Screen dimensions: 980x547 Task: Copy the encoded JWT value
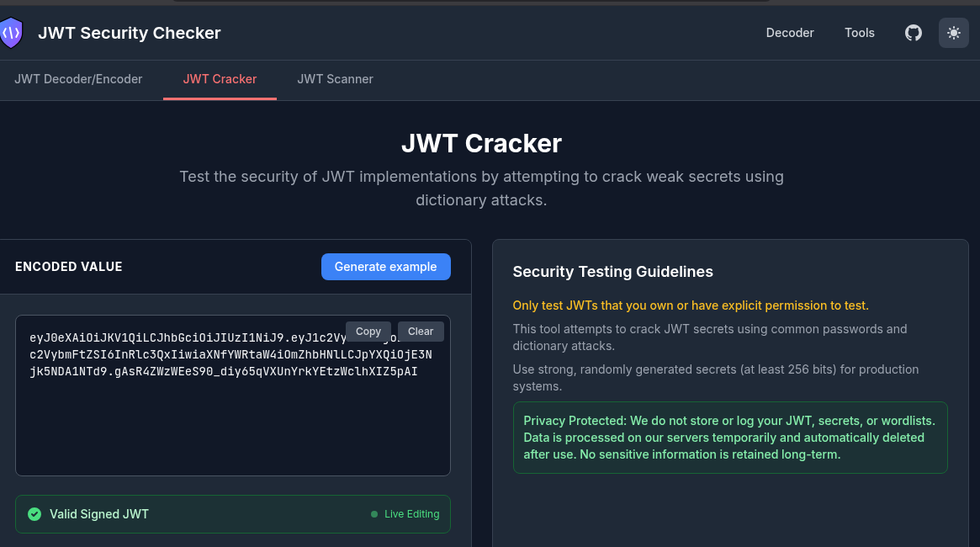(368, 332)
